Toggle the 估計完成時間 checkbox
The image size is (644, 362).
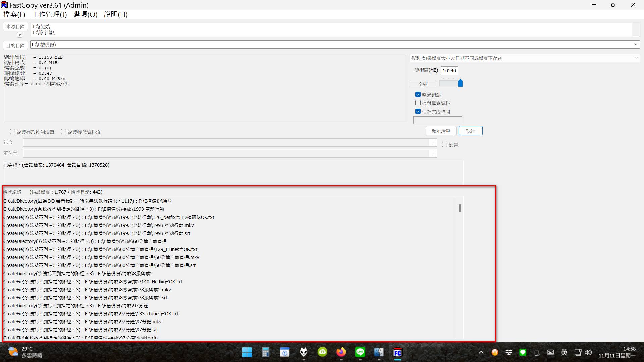418,111
